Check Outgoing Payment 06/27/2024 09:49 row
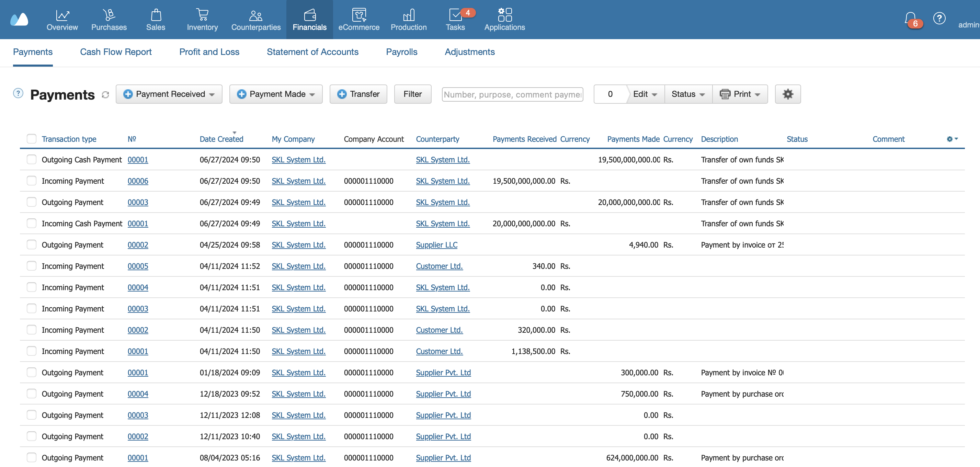This screenshot has height=467, width=980. [x=32, y=202]
